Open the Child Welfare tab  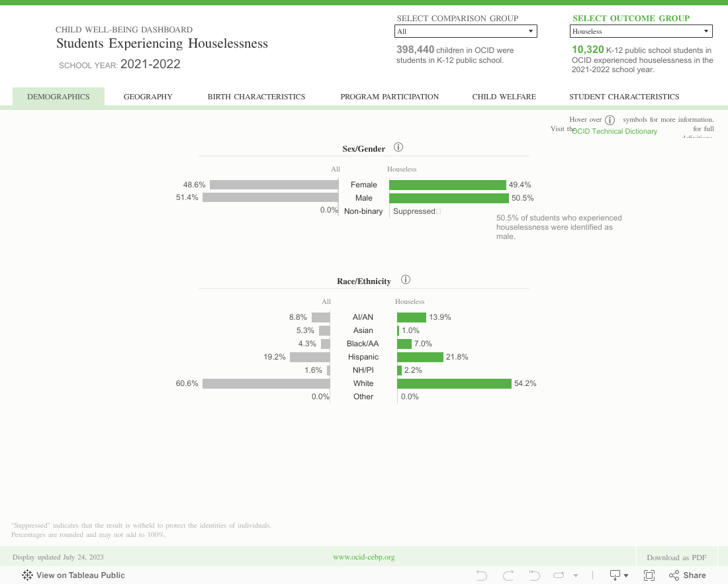click(x=504, y=97)
